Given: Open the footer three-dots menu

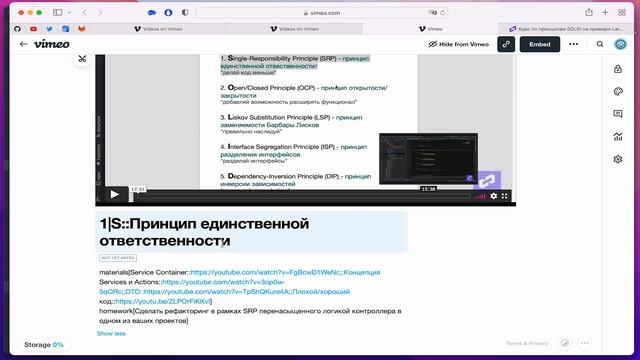Looking at the screenshot, I should (585, 343).
